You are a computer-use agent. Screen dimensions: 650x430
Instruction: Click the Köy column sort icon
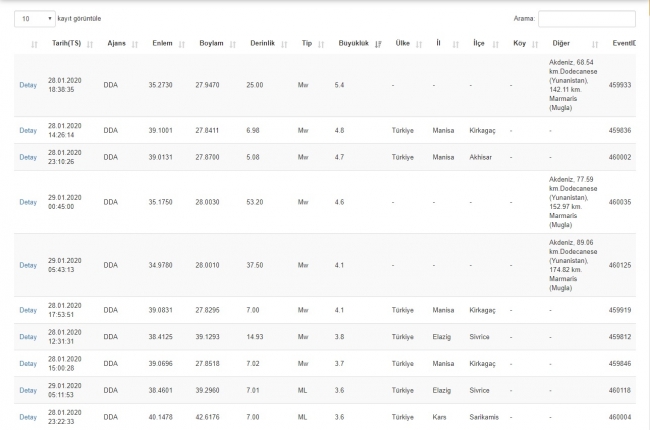pyautogui.click(x=535, y=44)
